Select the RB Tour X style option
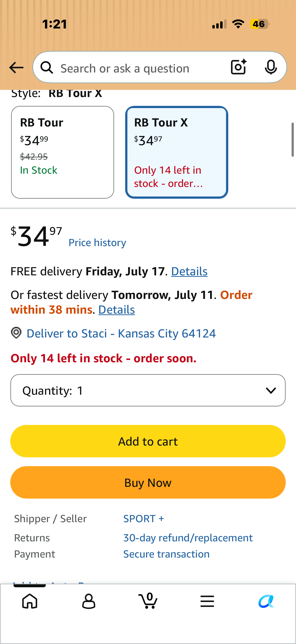296x644 pixels. 177,152
